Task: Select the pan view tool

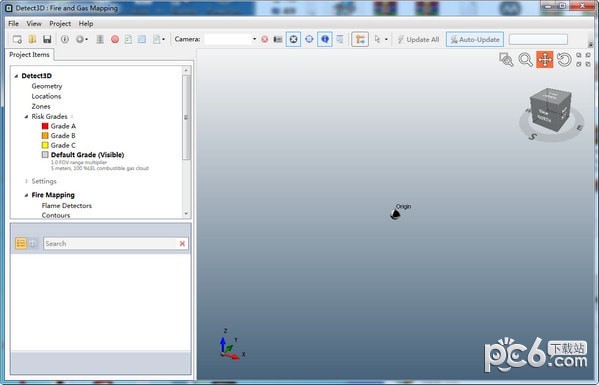Action: (x=544, y=60)
